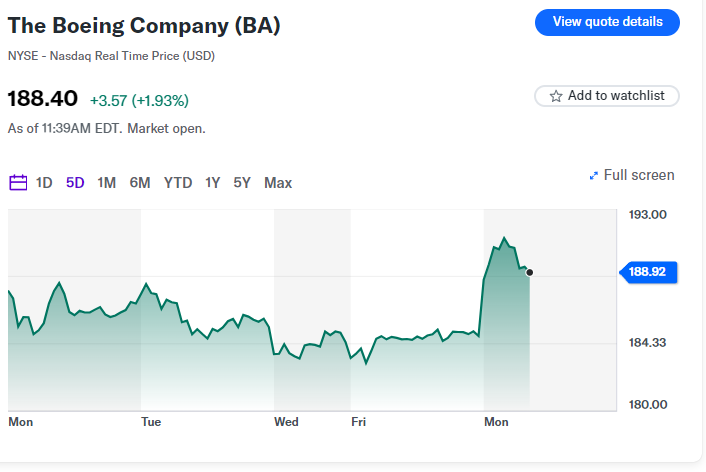The image size is (706, 472).
Task: Click the Full screen expand arrows icon
Action: pyautogui.click(x=594, y=176)
